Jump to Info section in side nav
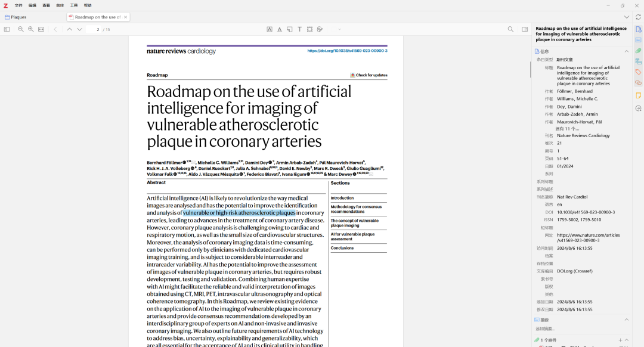Viewport: 644px width, 347px height. (x=638, y=30)
